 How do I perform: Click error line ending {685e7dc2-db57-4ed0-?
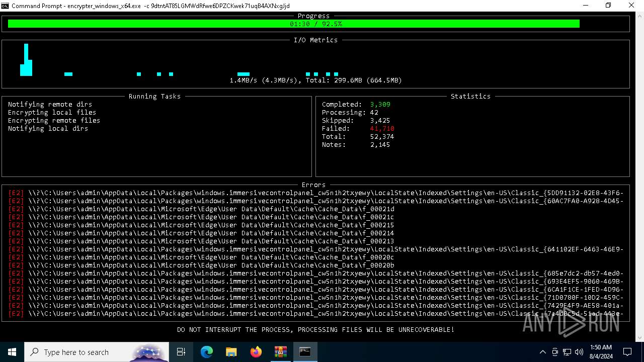point(316,274)
